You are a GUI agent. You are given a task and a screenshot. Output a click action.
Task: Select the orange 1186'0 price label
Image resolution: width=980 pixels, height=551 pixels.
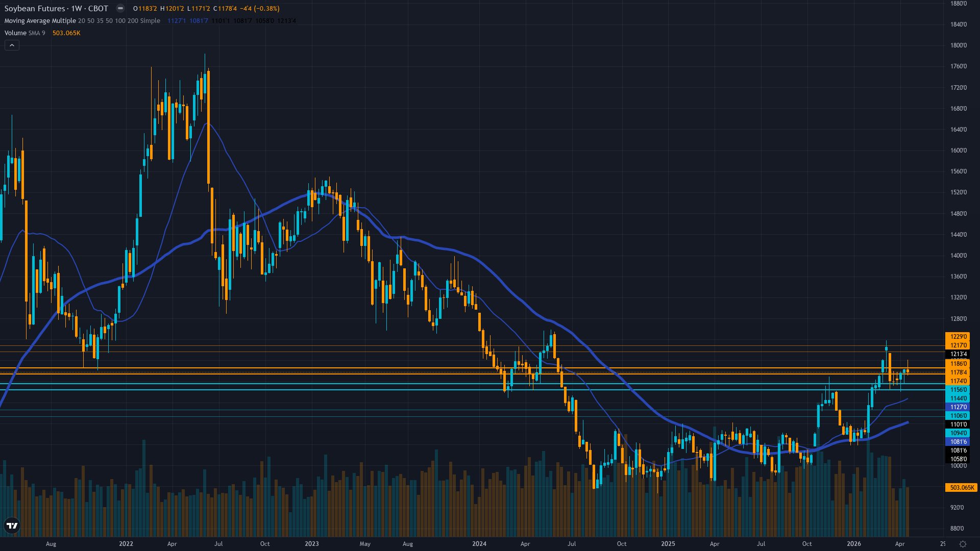point(958,364)
